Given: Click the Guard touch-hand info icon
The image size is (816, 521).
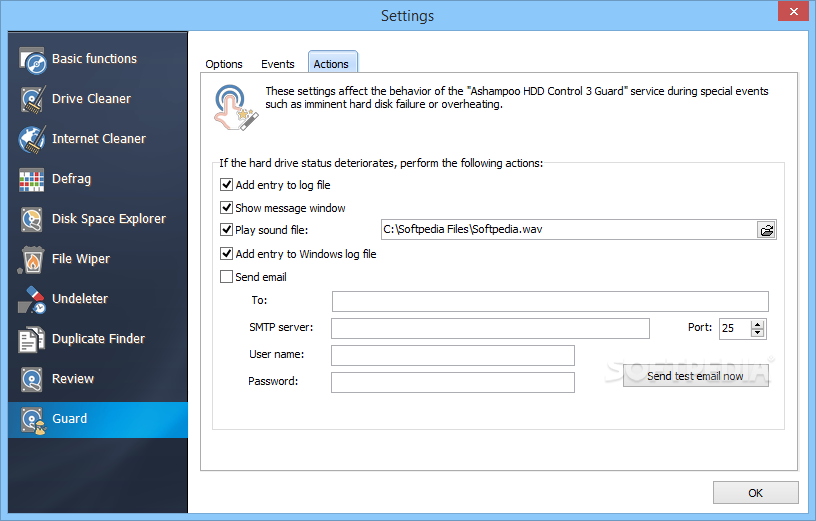Looking at the screenshot, I should 235,107.
